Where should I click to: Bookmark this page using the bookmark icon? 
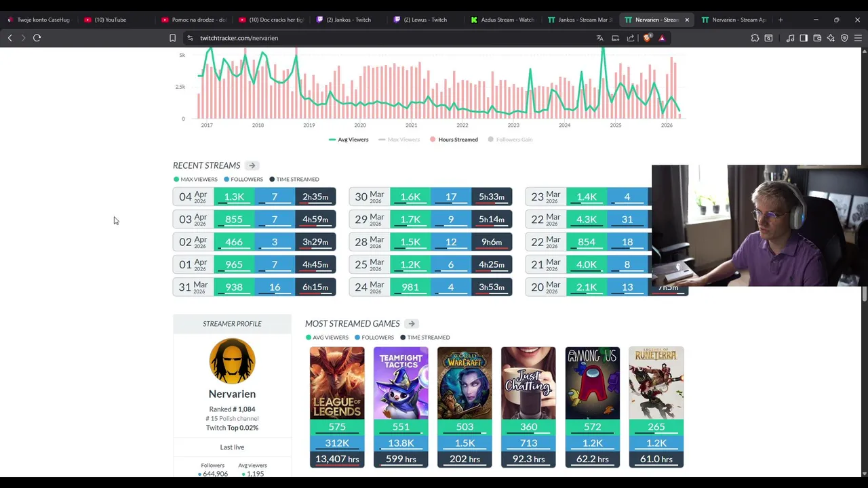[172, 38]
